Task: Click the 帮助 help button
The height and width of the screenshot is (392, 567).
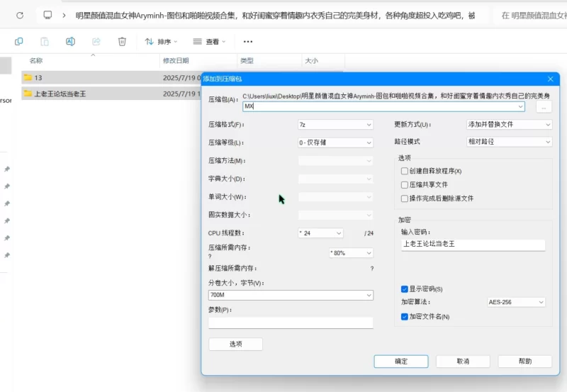Action: [525, 362]
